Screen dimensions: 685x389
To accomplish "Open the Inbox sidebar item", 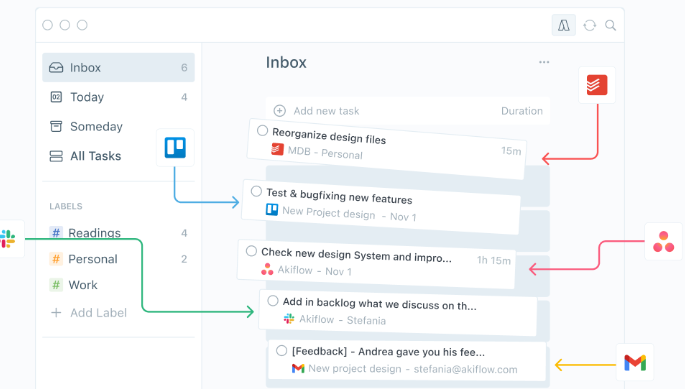I will pyautogui.click(x=118, y=67).
